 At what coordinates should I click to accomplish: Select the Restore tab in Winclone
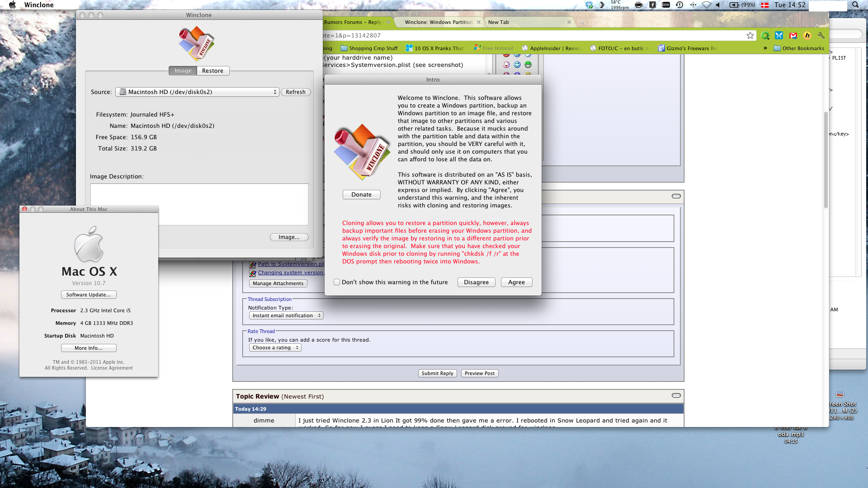(x=213, y=71)
